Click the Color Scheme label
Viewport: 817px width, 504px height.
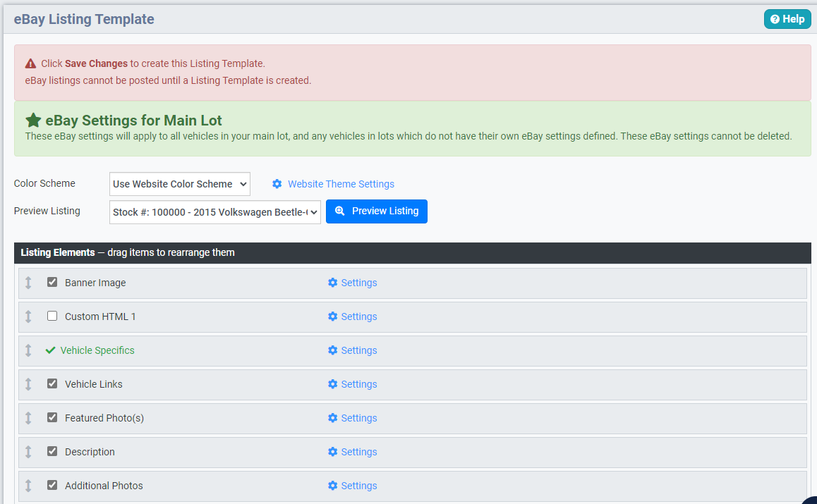44,183
